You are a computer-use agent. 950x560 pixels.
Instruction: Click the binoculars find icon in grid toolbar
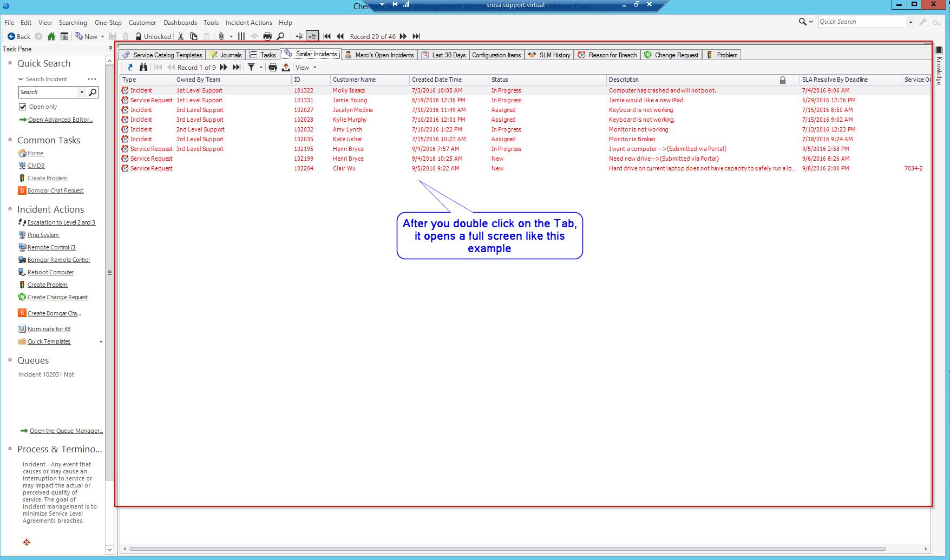coord(143,68)
